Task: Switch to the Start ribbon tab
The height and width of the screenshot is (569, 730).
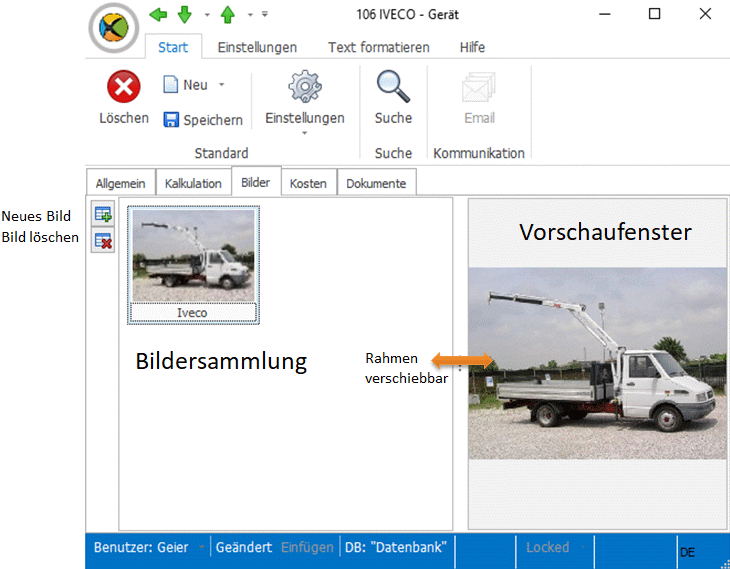Action: click(173, 47)
